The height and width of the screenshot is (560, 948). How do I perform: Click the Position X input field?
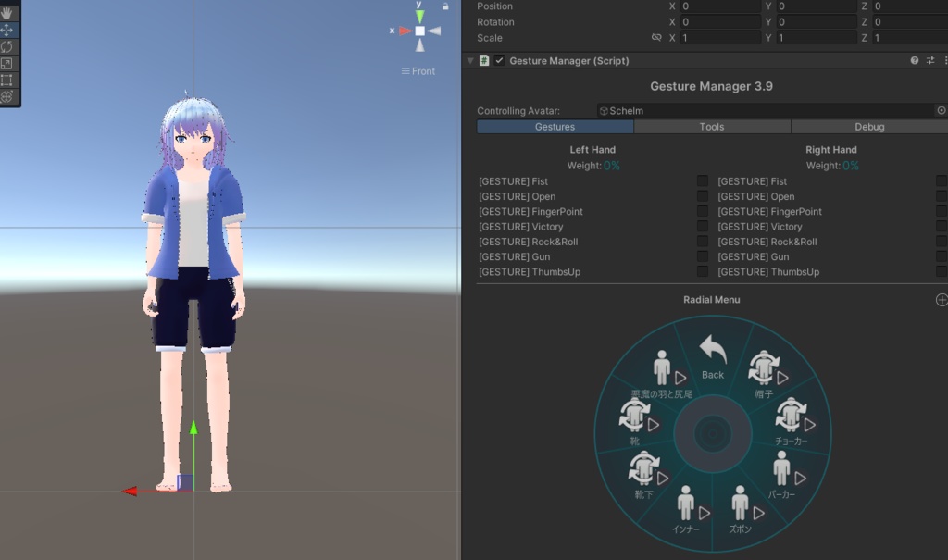coord(720,6)
